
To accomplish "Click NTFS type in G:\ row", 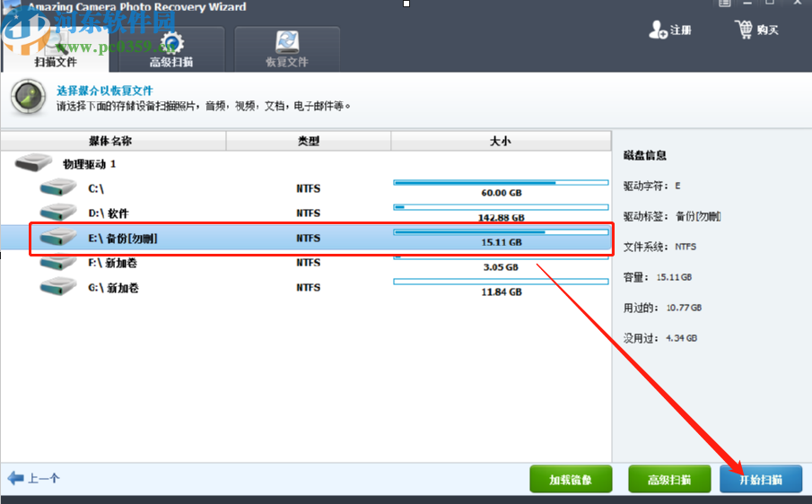I will click(x=308, y=287).
